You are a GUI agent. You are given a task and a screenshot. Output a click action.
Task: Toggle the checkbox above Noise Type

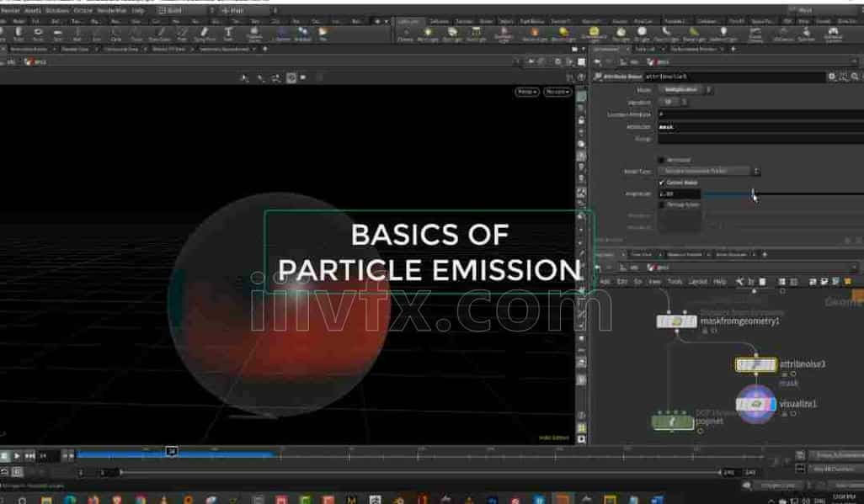[x=662, y=160]
